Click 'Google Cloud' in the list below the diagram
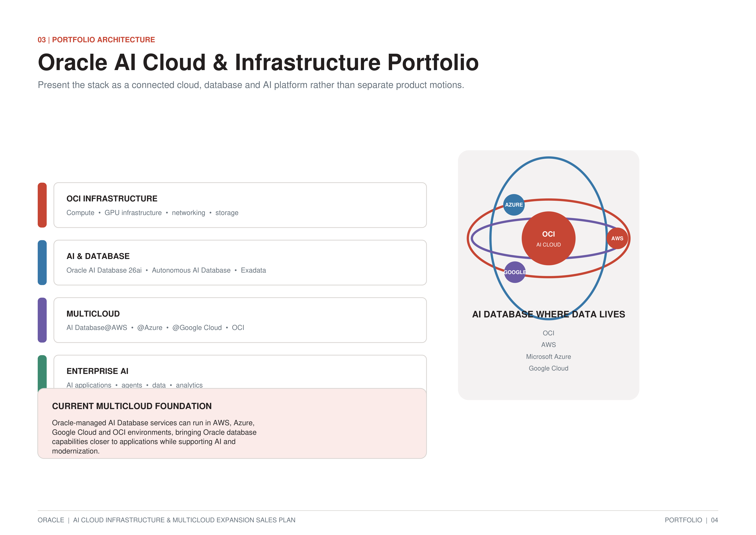 [548, 368]
